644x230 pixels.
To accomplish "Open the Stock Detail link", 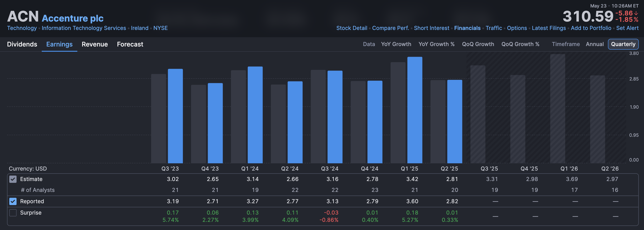I will pos(351,28).
